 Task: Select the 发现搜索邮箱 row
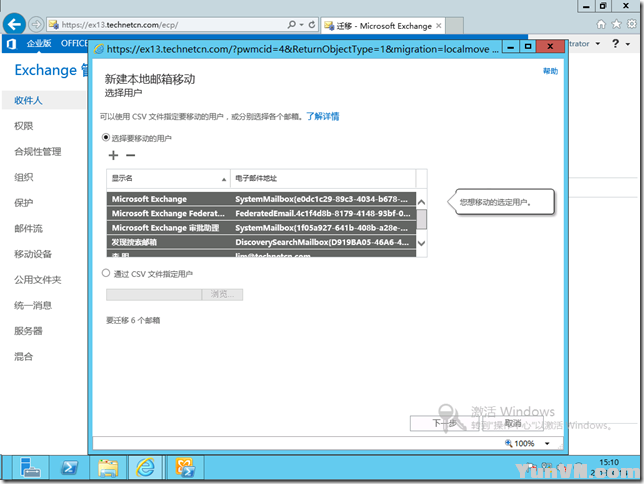261,242
